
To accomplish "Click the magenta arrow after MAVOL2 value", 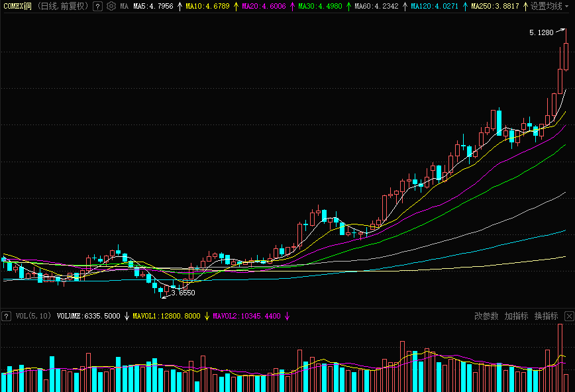I will [287, 317].
